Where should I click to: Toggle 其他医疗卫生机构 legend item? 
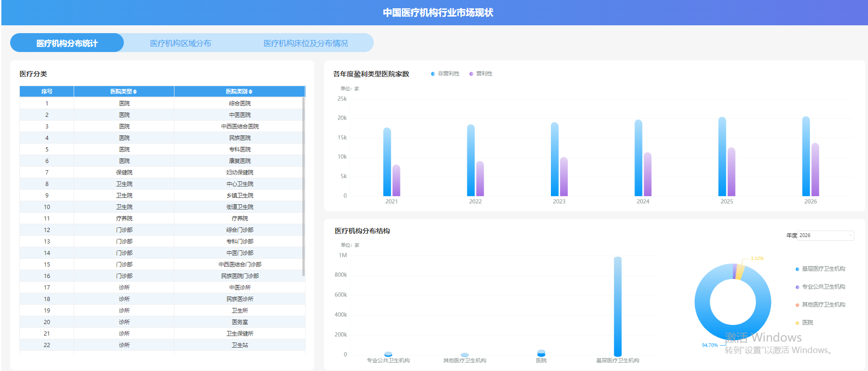(x=820, y=305)
